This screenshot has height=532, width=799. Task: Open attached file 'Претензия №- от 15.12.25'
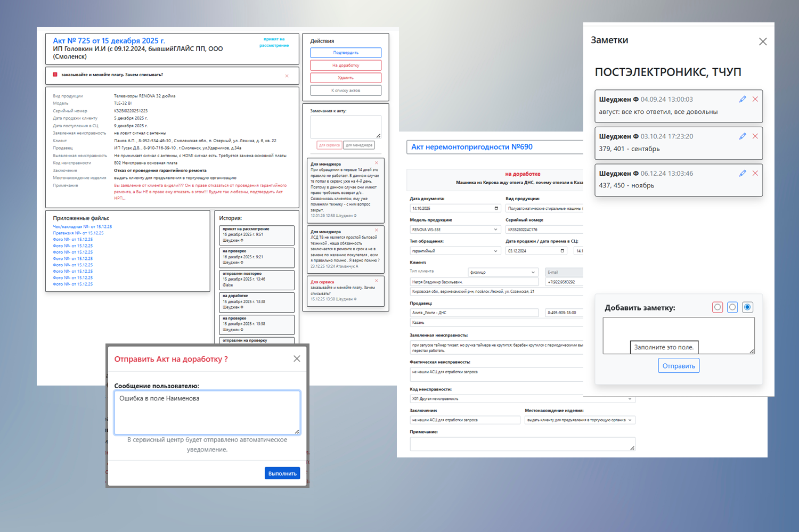78,233
